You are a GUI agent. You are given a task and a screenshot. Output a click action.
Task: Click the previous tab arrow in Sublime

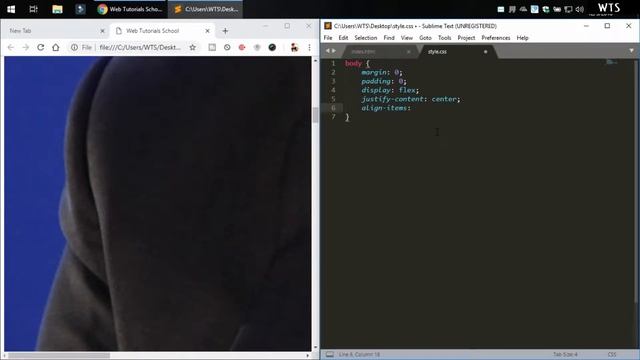click(x=327, y=51)
